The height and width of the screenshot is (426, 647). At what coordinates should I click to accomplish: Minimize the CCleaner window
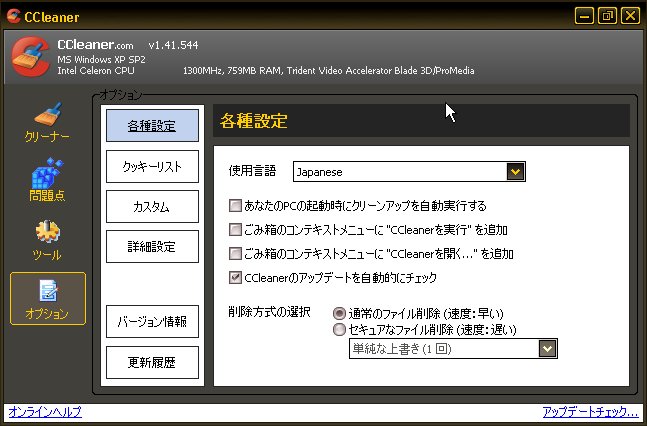point(584,16)
